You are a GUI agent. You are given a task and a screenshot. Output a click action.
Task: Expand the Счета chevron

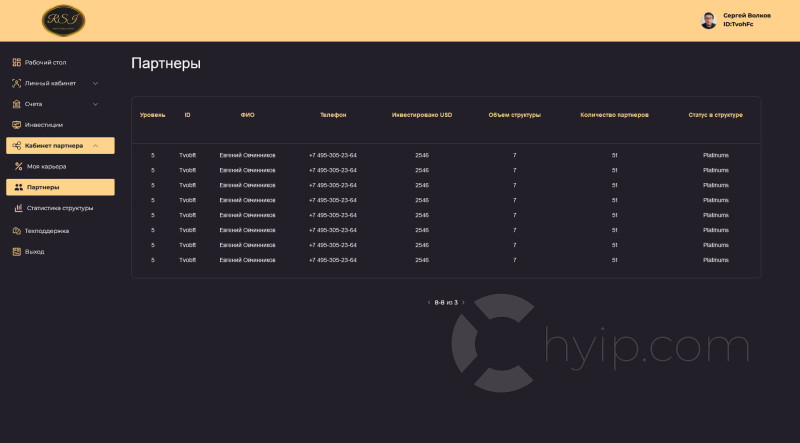click(x=95, y=104)
